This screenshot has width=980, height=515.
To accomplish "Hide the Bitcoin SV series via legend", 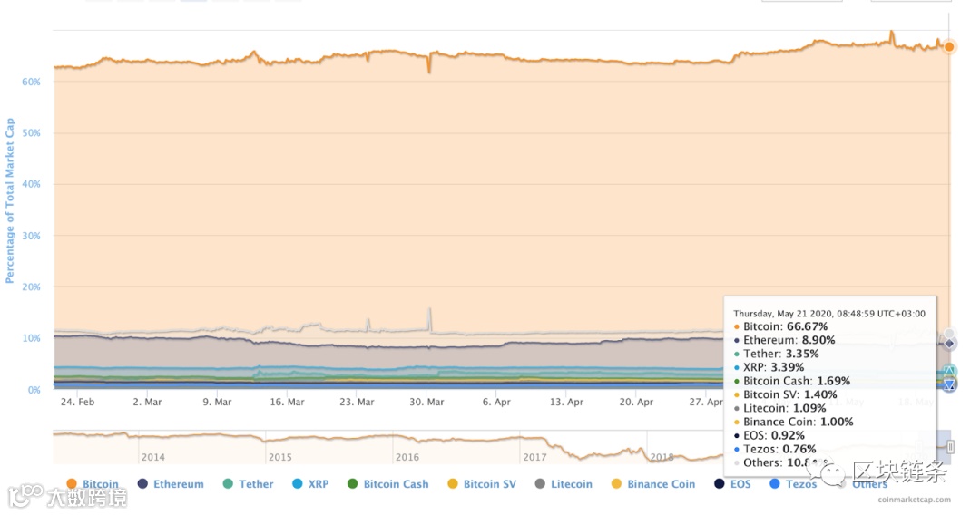I will (482, 484).
